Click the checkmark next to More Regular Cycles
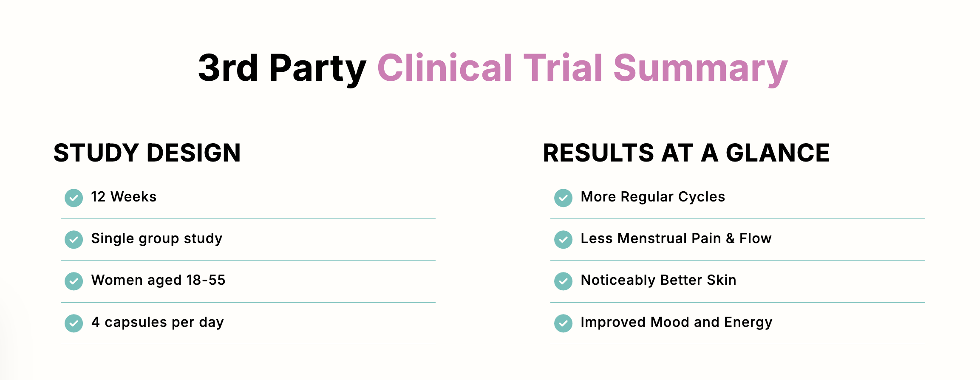Viewport: 980px width, 380px height. [564, 198]
